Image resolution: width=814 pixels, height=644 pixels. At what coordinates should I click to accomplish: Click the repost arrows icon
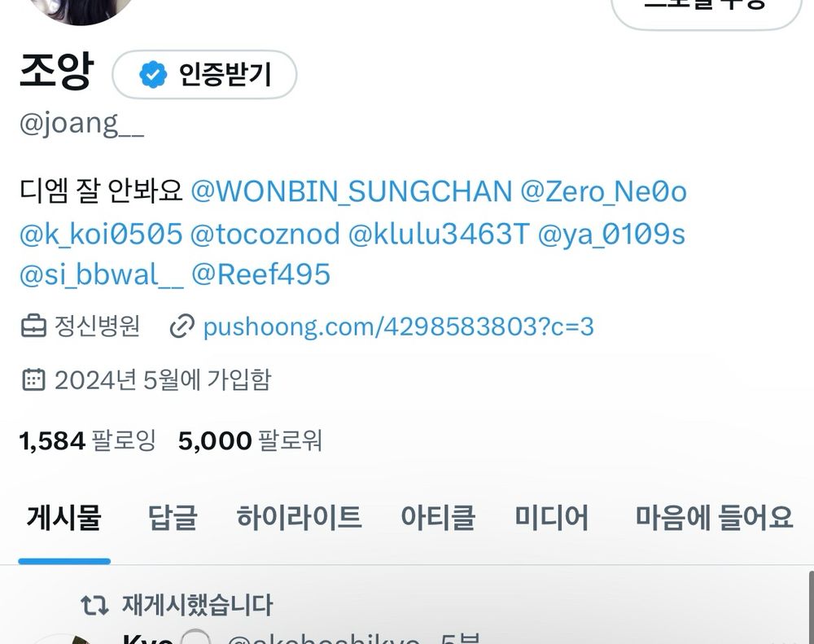click(94, 605)
